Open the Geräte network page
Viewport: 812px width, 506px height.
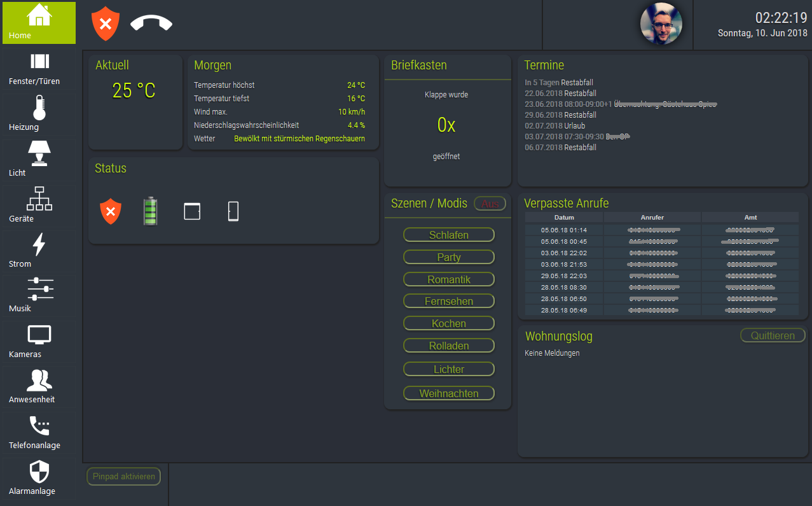(x=39, y=205)
